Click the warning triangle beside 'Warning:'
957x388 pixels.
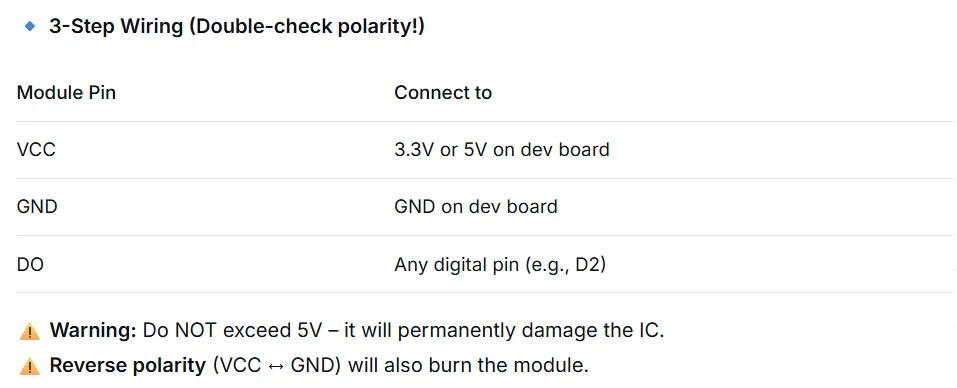pos(29,331)
